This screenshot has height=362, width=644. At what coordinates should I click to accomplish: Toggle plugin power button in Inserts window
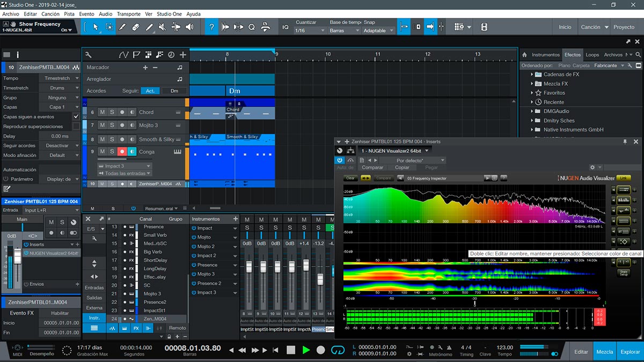340,160
